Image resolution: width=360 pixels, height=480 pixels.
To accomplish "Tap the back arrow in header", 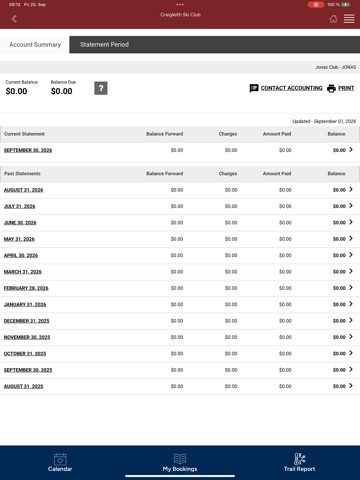I will (14, 19).
